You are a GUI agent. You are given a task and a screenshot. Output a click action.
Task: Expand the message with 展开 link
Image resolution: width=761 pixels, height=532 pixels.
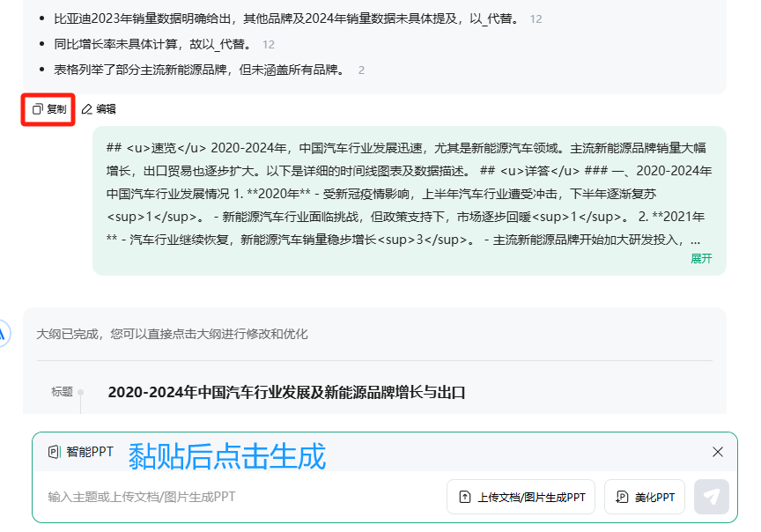point(701,259)
